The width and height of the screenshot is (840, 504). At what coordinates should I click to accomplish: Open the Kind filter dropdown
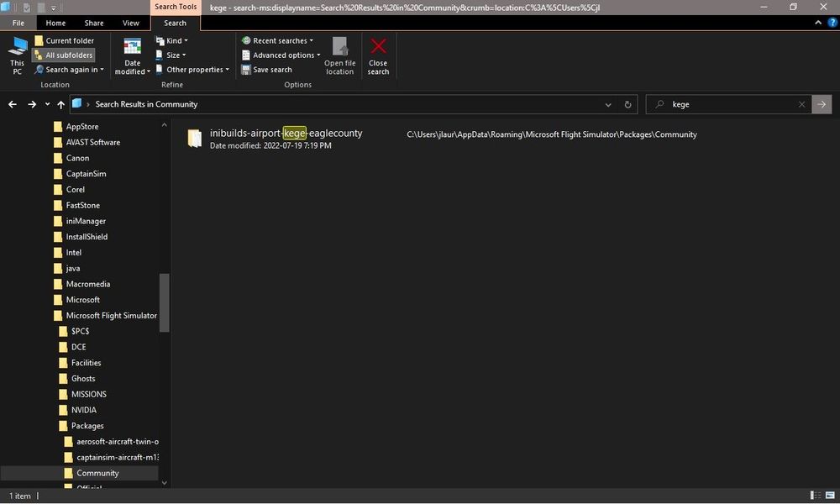click(x=175, y=40)
